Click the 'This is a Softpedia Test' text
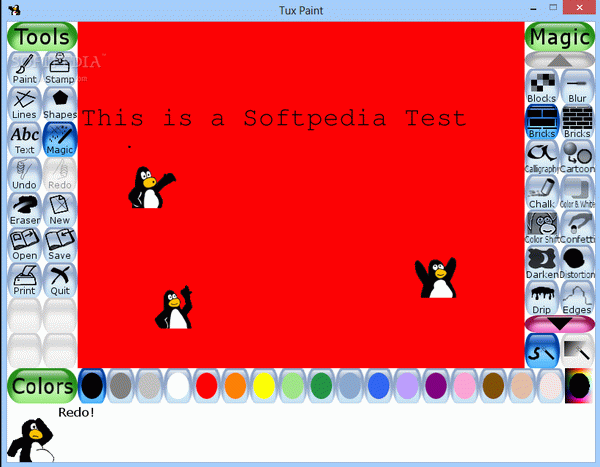Screen dimensions: 600x467 point(274,118)
